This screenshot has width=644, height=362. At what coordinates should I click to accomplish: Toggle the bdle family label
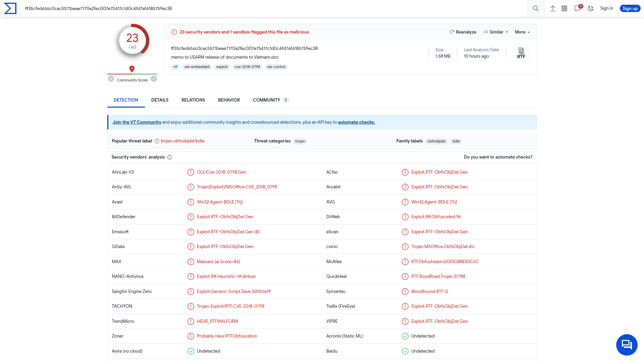[x=456, y=141]
